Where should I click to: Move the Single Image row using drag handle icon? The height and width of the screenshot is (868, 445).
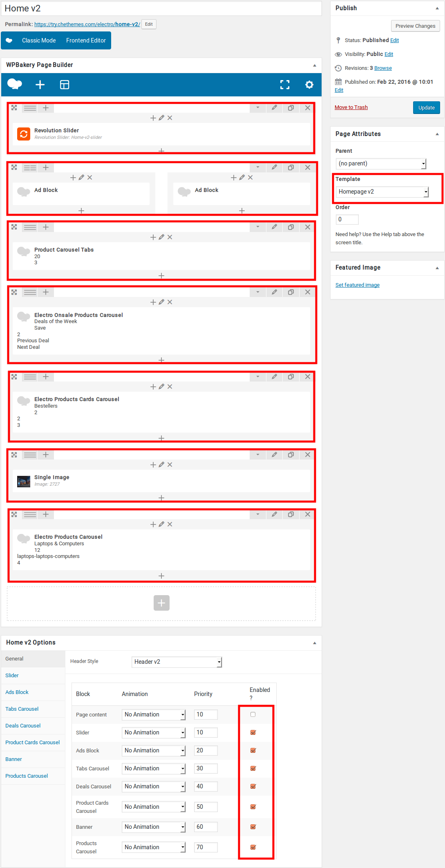point(14,455)
